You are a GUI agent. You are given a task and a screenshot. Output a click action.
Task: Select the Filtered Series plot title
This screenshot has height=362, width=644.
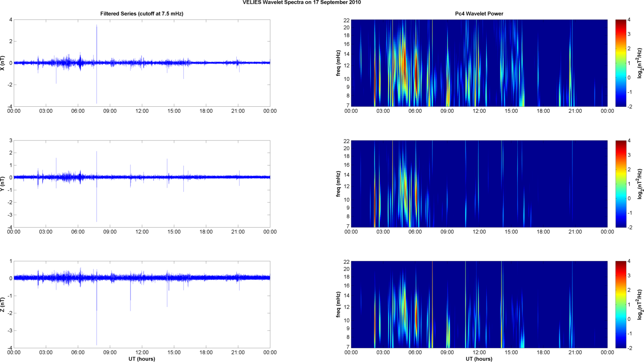(x=142, y=14)
